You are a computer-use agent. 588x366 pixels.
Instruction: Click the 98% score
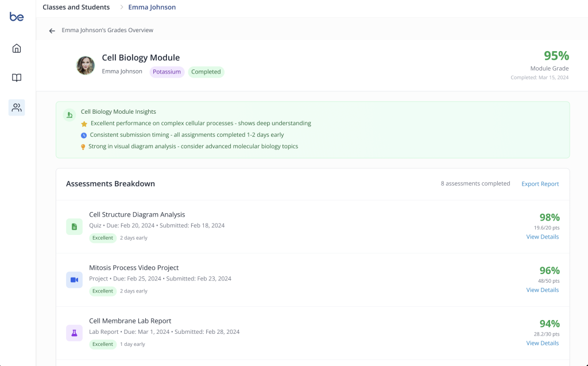click(550, 217)
